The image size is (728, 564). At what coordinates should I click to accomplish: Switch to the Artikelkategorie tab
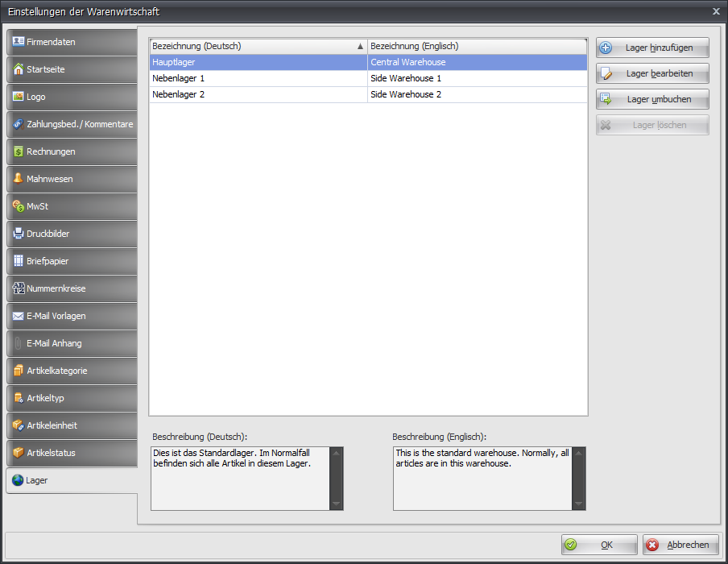pyautogui.click(x=71, y=371)
